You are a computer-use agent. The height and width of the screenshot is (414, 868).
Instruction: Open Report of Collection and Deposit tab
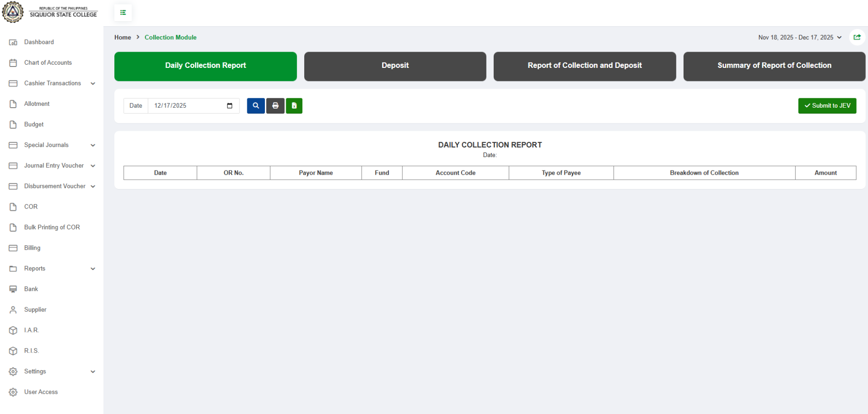pyautogui.click(x=585, y=66)
